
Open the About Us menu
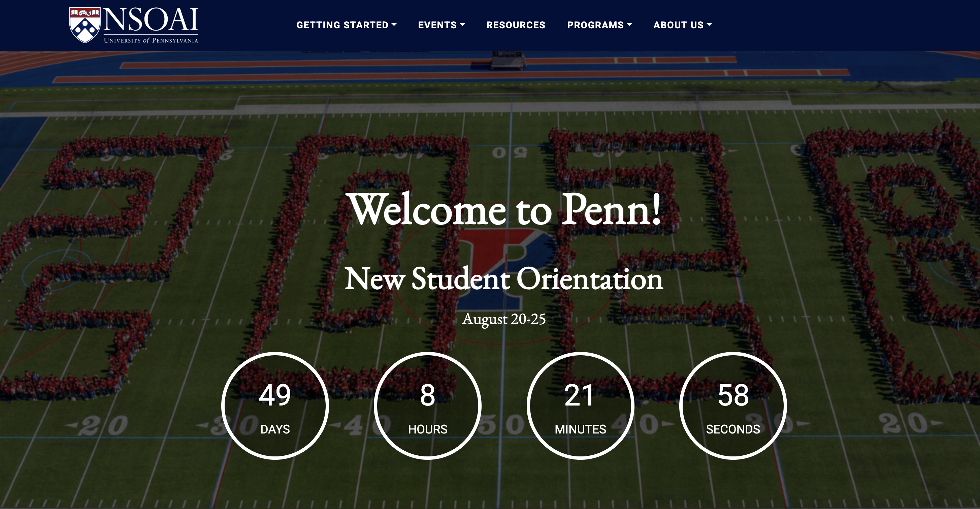click(x=683, y=25)
